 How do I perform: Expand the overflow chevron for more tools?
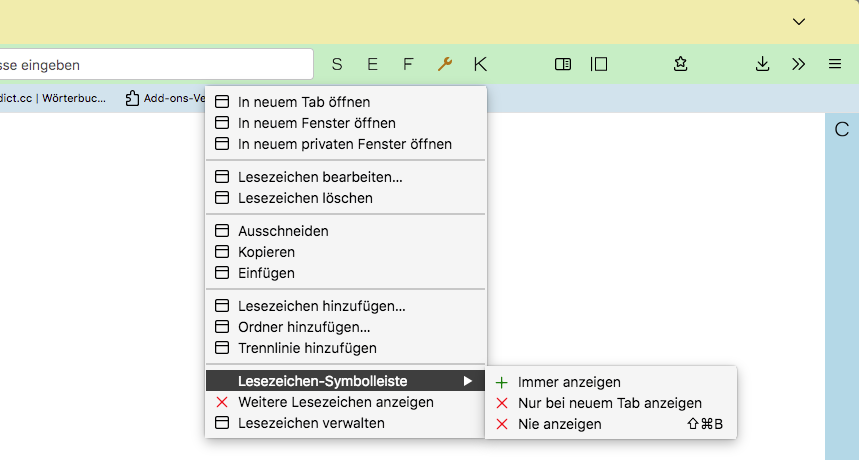(798, 64)
